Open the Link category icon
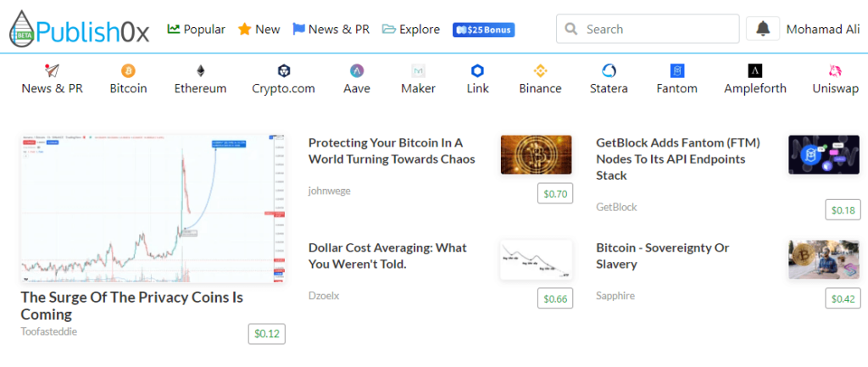This screenshot has height=367, width=868. click(477, 70)
